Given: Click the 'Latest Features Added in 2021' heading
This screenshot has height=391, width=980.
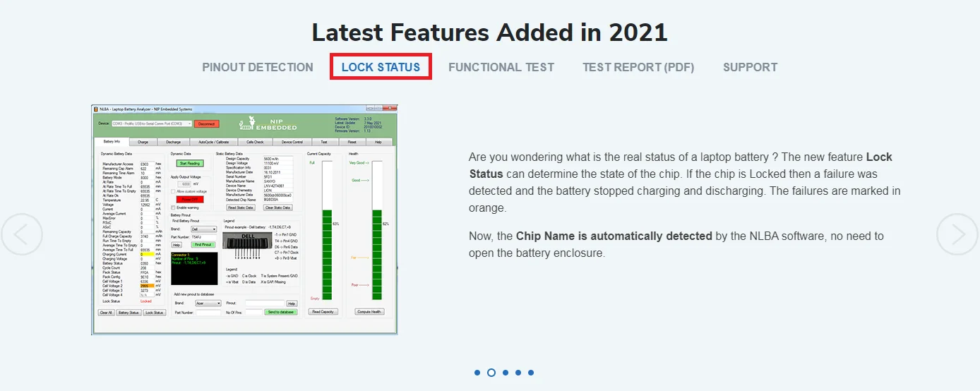Looking at the screenshot, I should click(489, 32).
